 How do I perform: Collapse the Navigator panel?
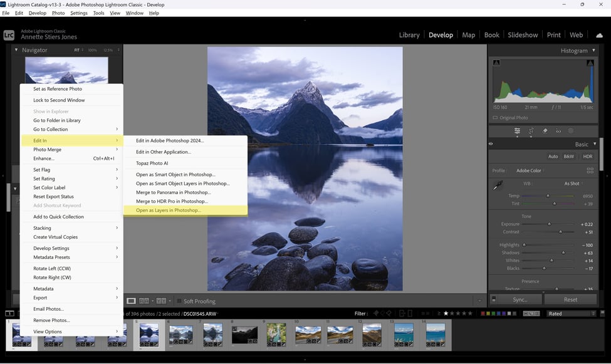(16, 50)
